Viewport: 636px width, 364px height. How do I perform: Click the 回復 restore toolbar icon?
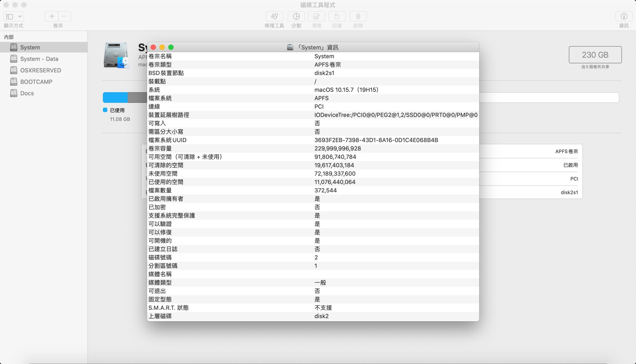click(337, 16)
